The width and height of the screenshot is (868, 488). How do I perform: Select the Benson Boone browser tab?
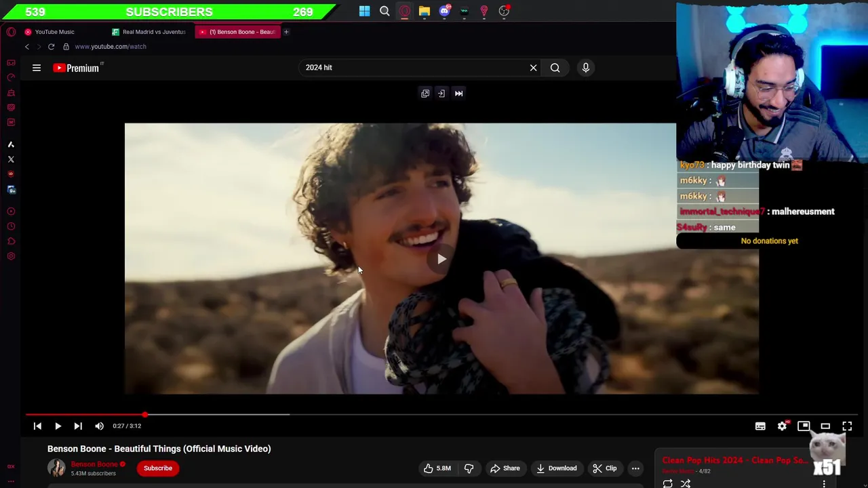pyautogui.click(x=237, y=32)
